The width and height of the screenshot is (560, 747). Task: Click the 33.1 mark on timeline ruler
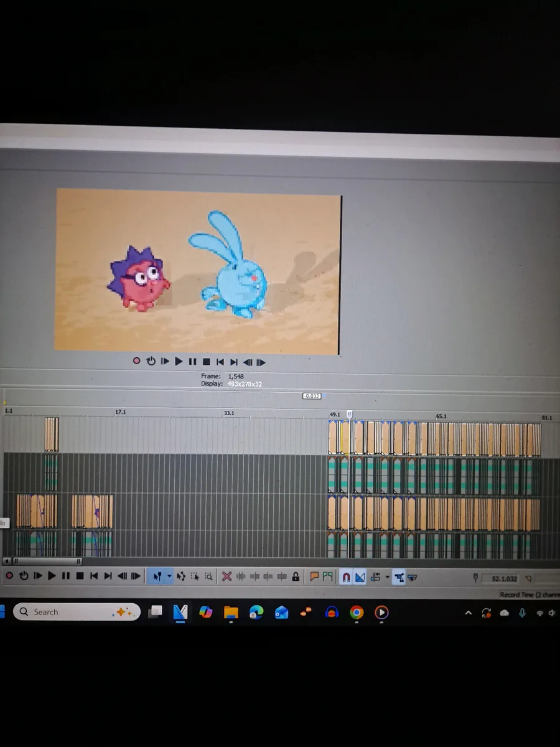tap(230, 413)
